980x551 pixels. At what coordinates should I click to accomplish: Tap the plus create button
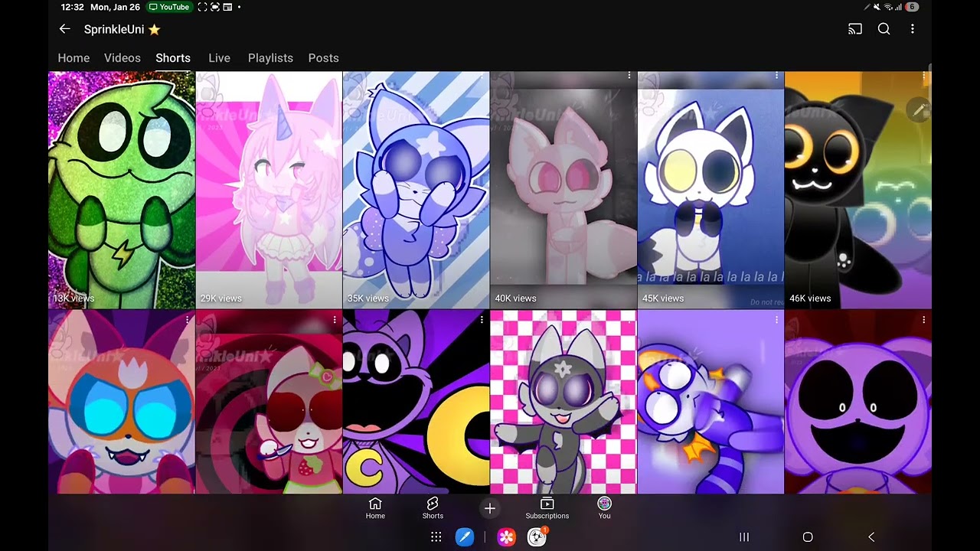pyautogui.click(x=490, y=508)
